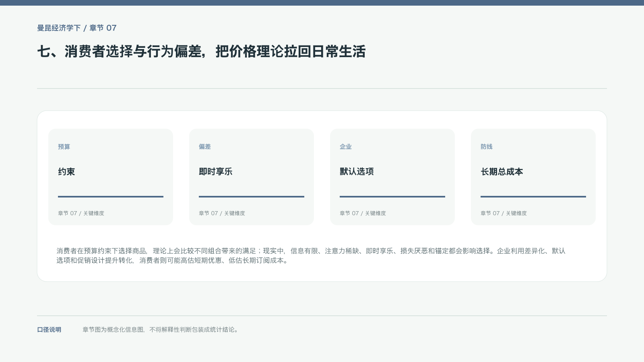Select the "口径说明" footer label
This screenshot has width=644, height=362.
pyautogui.click(x=49, y=330)
